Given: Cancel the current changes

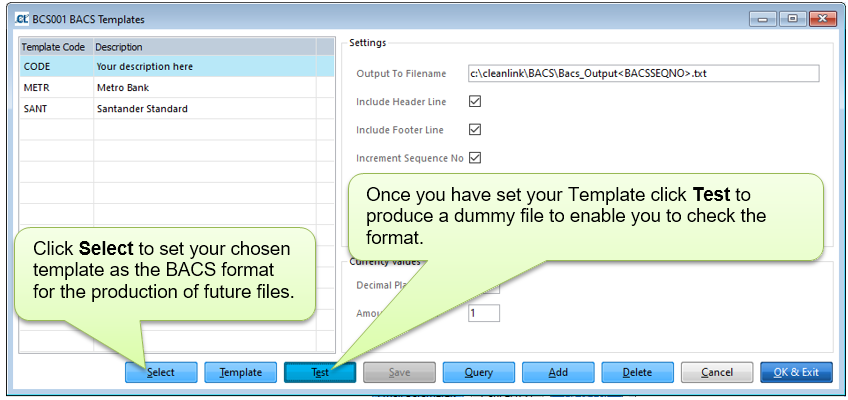Looking at the screenshot, I should point(717,372).
